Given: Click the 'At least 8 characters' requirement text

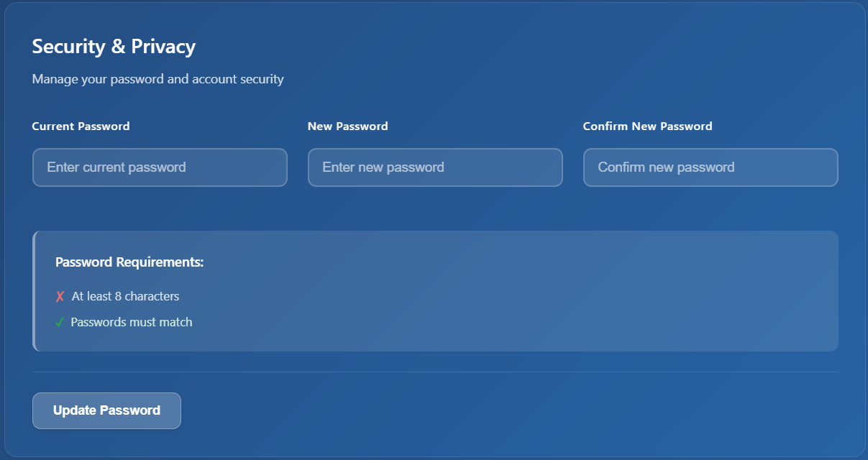Looking at the screenshot, I should click(124, 295).
